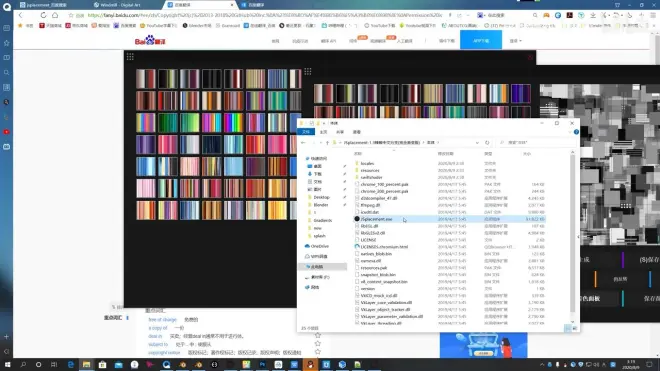Expand the Explorer address path dropdown

[477, 143]
